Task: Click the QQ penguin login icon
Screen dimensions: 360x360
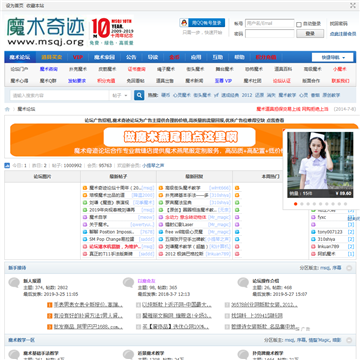Action: tap(184, 23)
